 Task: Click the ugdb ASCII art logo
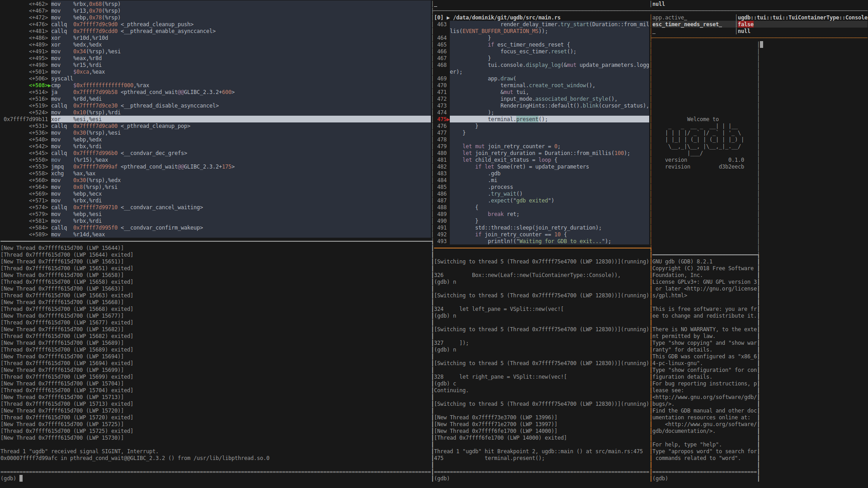point(704,140)
